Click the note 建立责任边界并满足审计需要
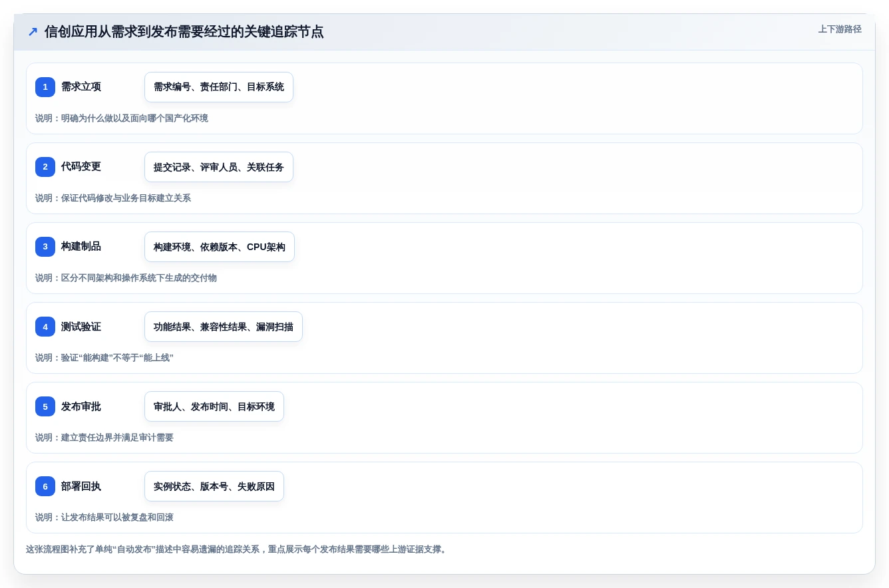Image resolution: width=889 pixels, height=588 pixels. (x=104, y=438)
